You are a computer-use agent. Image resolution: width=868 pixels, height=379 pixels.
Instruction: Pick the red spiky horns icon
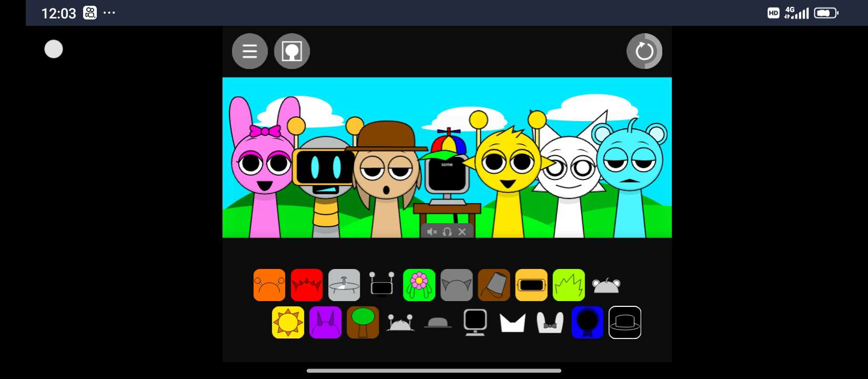click(x=307, y=285)
